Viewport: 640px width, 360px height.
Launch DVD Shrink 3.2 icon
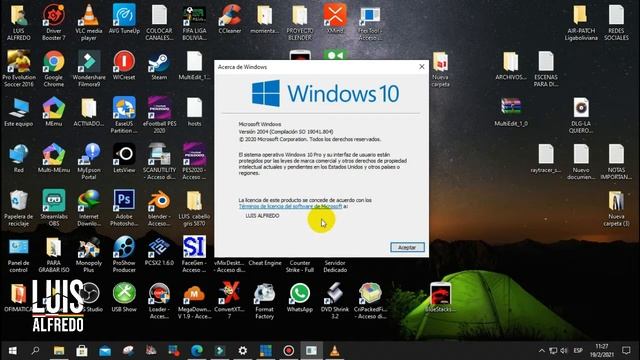(335, 301)
